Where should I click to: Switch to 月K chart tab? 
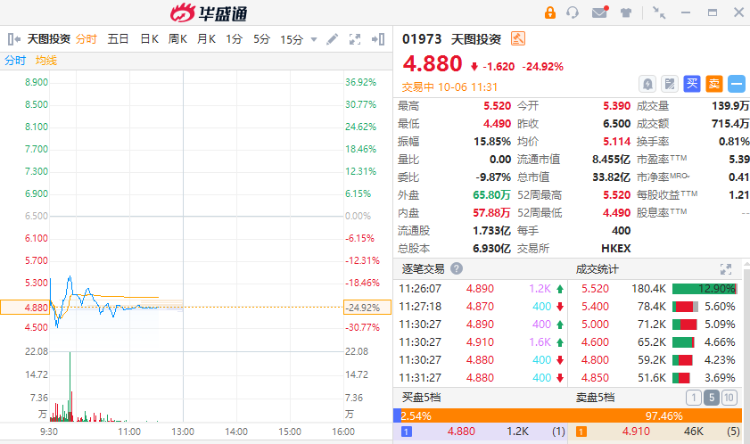point(206,39)
